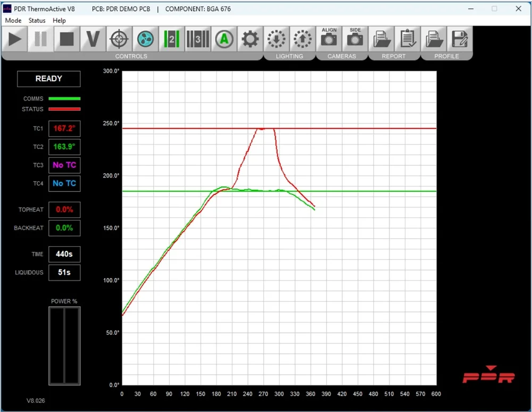Click the LIGHTING group label
The width and height of the screenshot is (532, 412).
289,56
